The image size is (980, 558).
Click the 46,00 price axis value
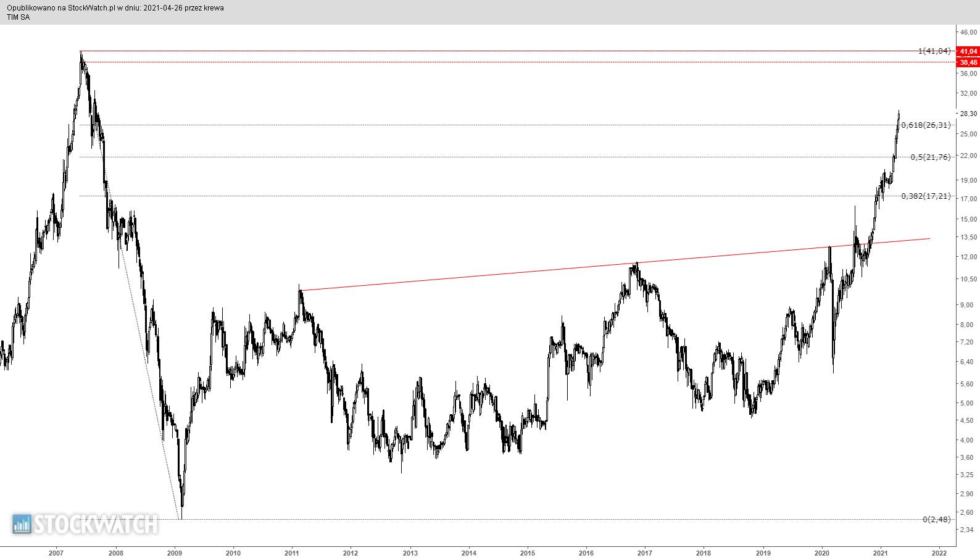(x=969, y=32)
